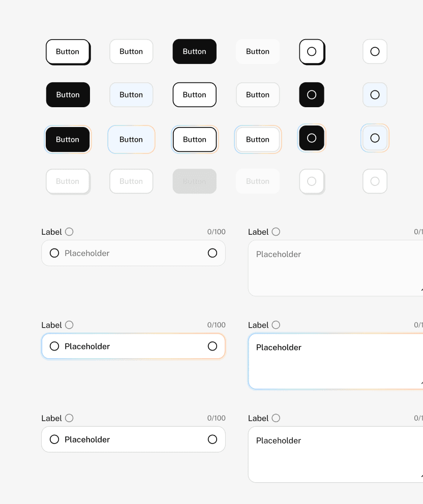Click the black-outlined Button with glowing focus ring

click(x=195, y=140)
